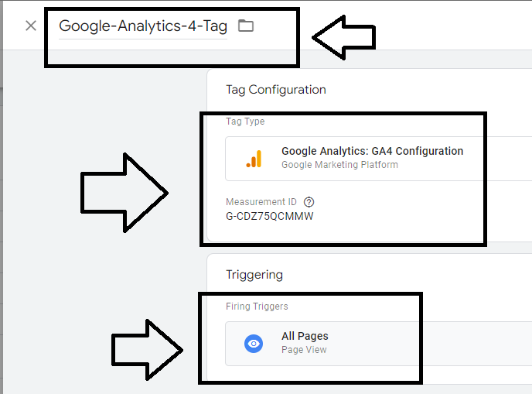The height and width of the screenshot is (394, 532).
Task: Rename the tag in the Google-Analytics-4-Tag field
Action: 143,26
